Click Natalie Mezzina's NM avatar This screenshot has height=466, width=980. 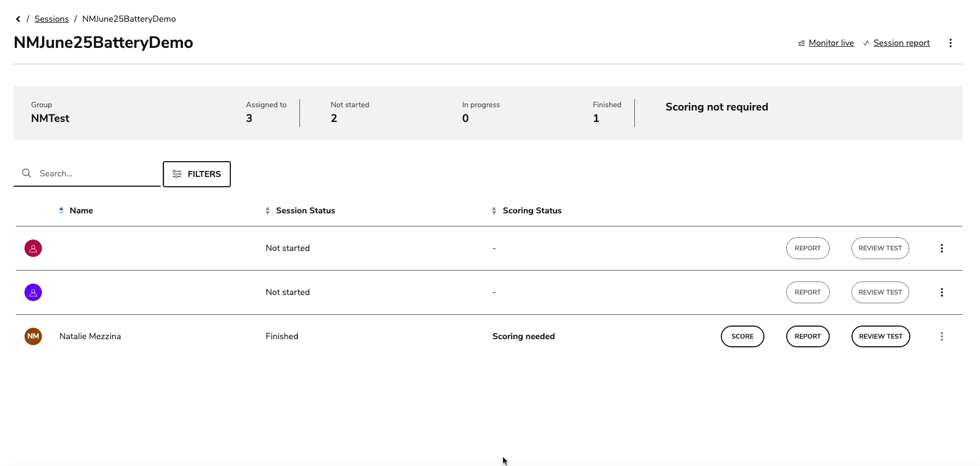tap(33, 336)
